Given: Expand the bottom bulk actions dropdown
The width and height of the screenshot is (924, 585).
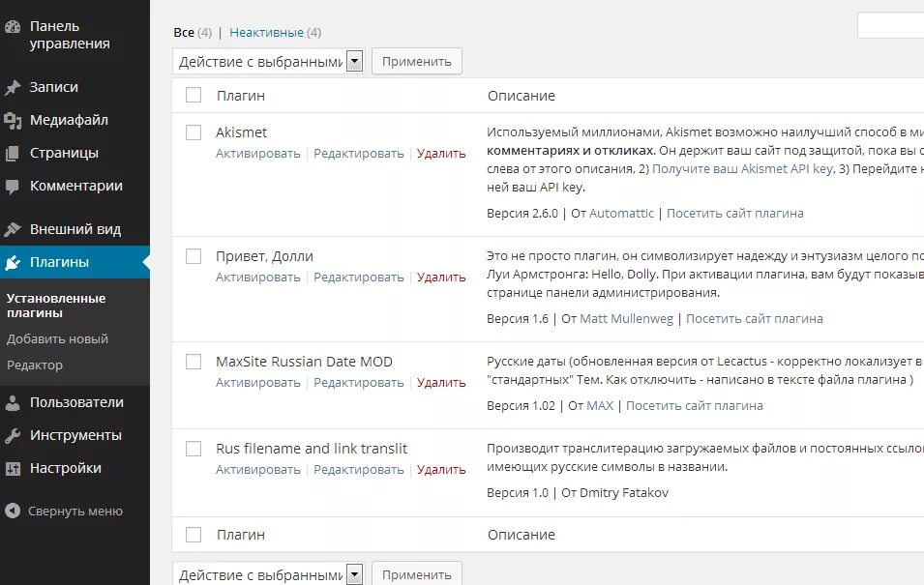Looking at the screenshot, I should click(x=268, y=574).
